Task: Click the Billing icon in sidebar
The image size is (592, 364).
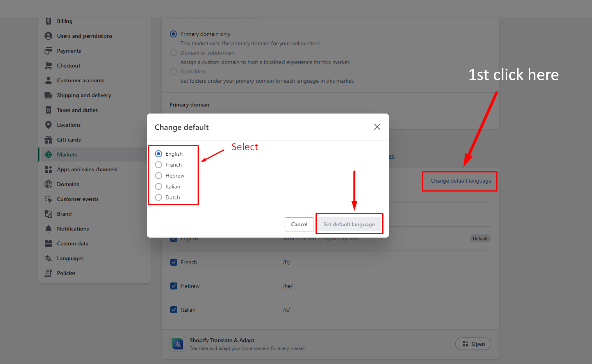Action: 48,21
